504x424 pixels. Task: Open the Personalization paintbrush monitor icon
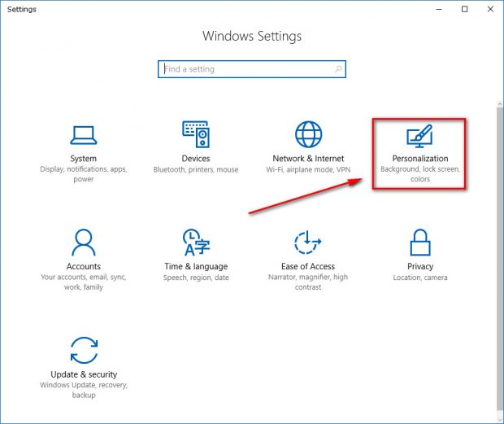[419, 136]
